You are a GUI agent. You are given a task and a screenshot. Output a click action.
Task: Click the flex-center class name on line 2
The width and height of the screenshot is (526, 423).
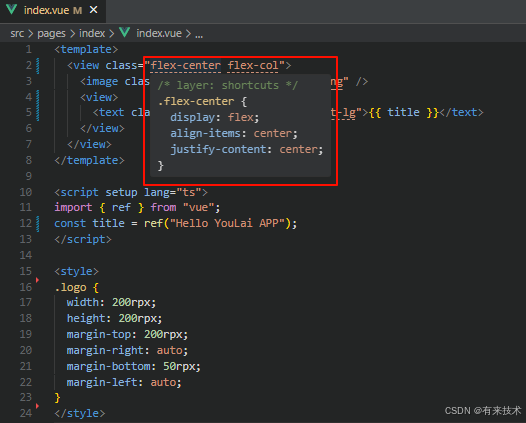[x=186, y=65]
